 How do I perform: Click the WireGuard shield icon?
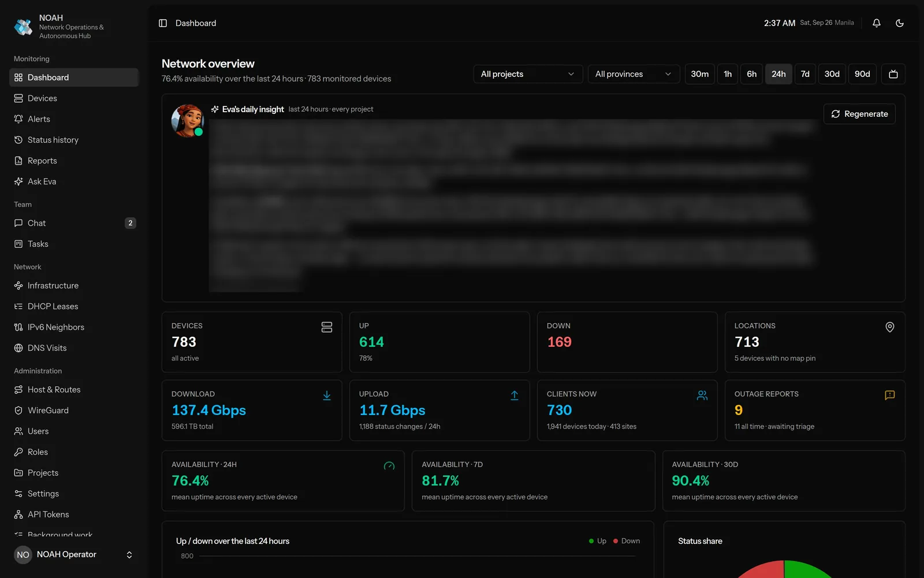click(18, 410)
